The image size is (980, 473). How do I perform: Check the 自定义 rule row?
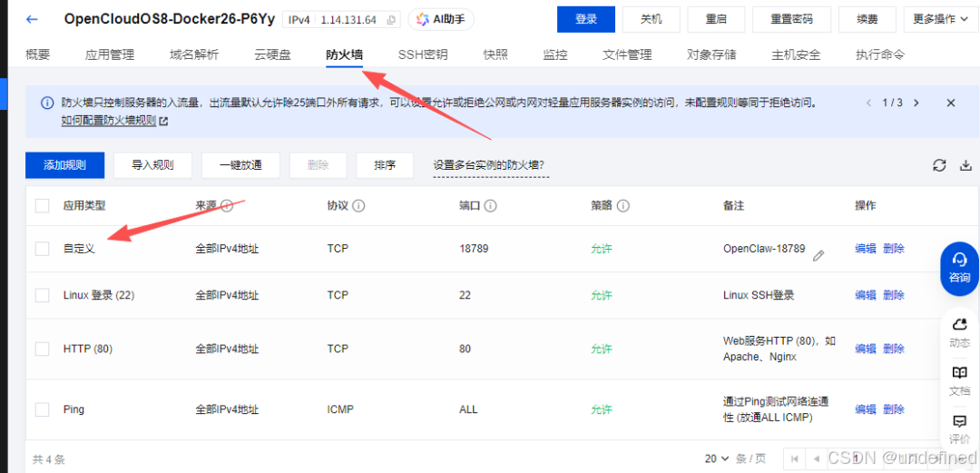43,249
